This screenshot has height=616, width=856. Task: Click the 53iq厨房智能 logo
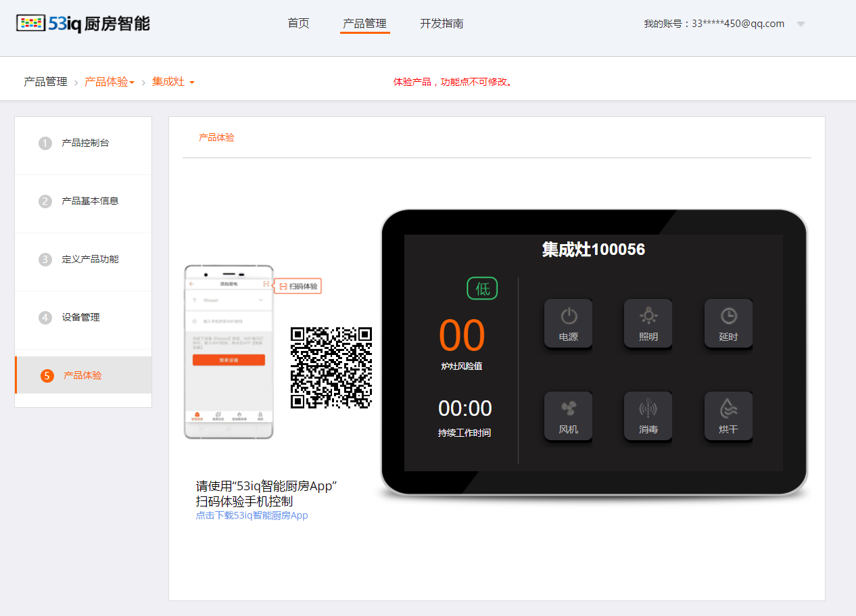82,24
